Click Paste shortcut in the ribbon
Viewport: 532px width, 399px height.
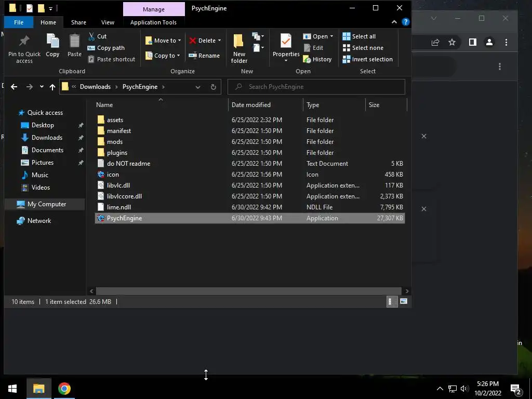click(x=112, y=59)
